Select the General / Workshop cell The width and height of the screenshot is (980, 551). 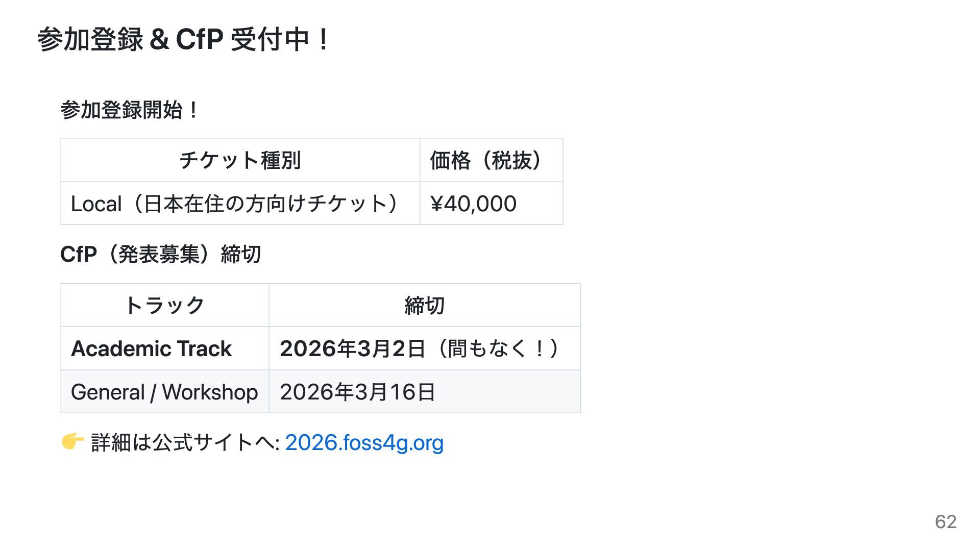tap(164, 392)
